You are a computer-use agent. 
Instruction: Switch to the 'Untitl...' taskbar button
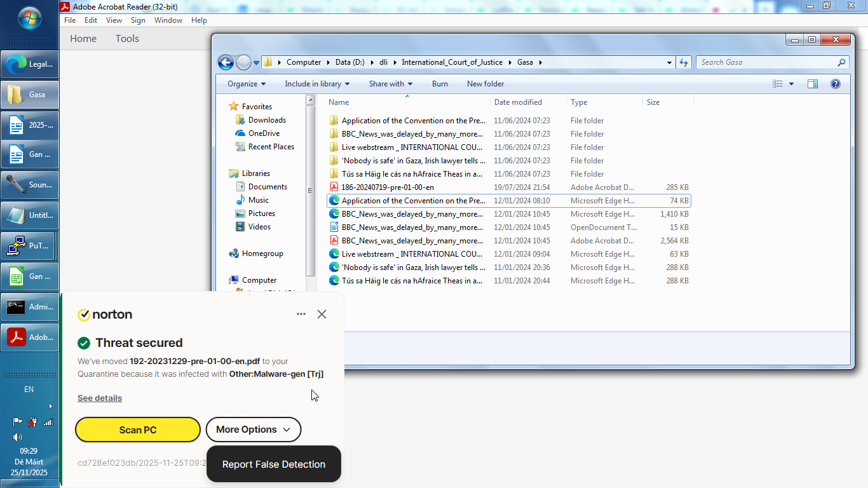click(x=30, y=215)
